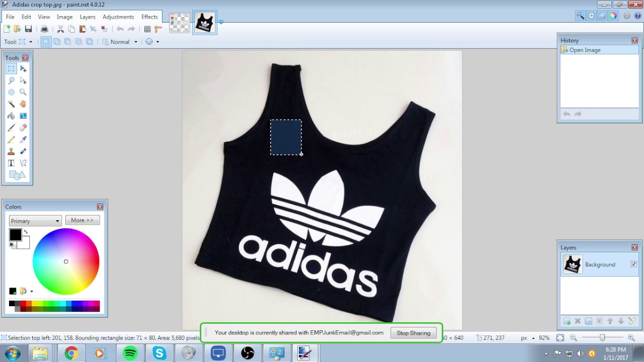
Task: Click the New file toolbar icon
Action: pyautogui.click(x=7, y=29)
